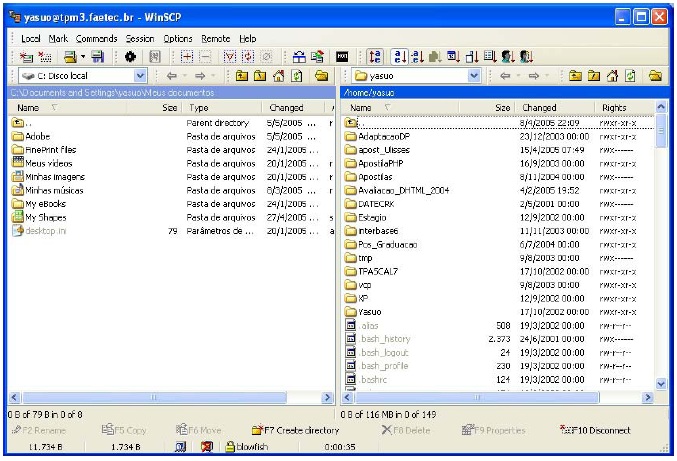Image resolution: width=677 pixels, height=461 pixels.
Task: Click the Select files plus icon
Action: (x=187, y=57)
